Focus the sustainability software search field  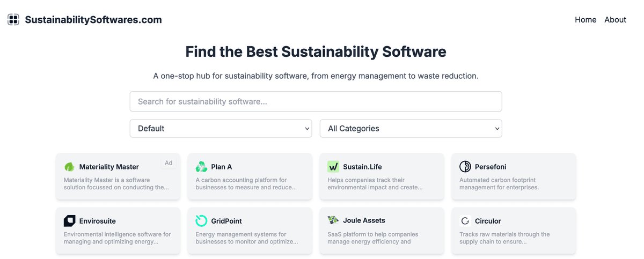(316, 101)
